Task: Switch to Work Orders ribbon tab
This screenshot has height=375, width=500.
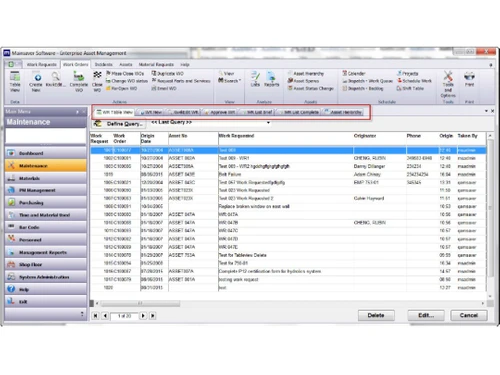Action: click(x=75, y=64)
